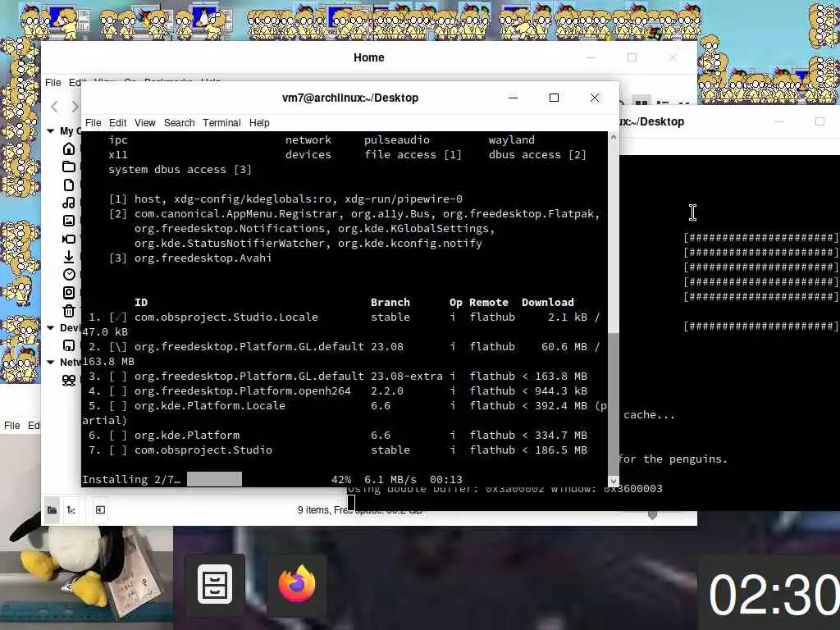Click the wayland permission text

(x=512, y=139)
